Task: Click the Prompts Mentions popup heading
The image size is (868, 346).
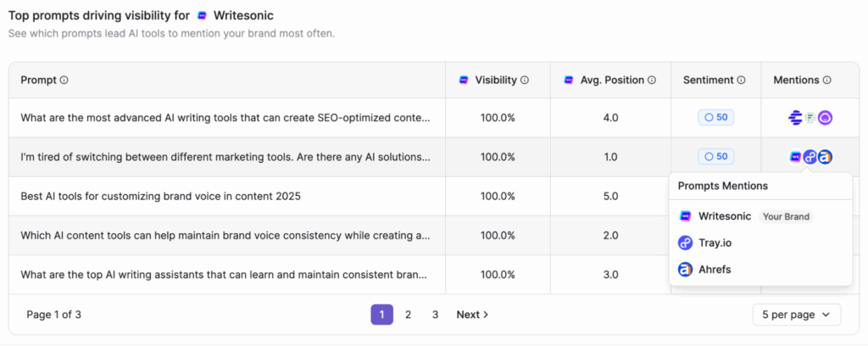Action: tap(722, 186)
